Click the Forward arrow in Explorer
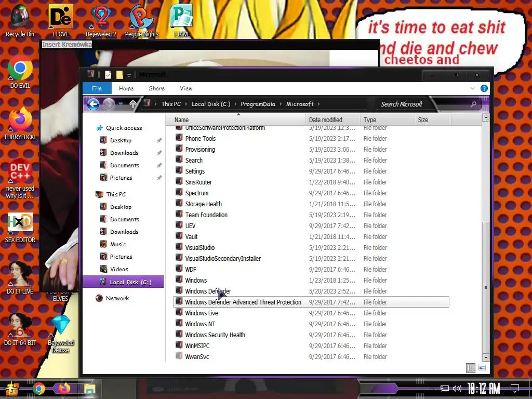Screen dimensions: 532x399 click(109, 104)
